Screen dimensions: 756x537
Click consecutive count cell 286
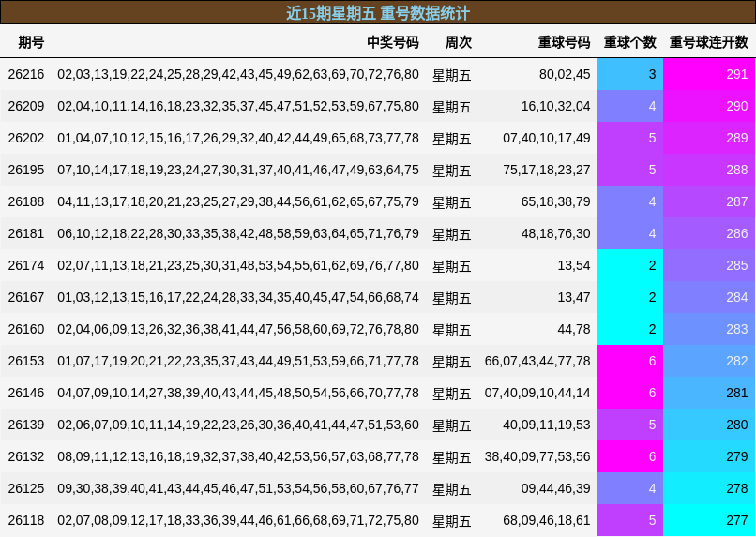point(709,233)
